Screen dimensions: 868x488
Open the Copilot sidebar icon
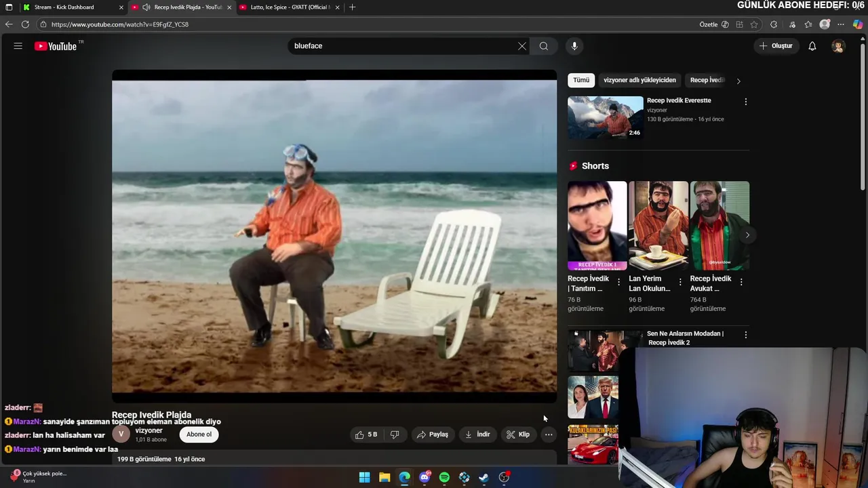[x=858, y=24]
